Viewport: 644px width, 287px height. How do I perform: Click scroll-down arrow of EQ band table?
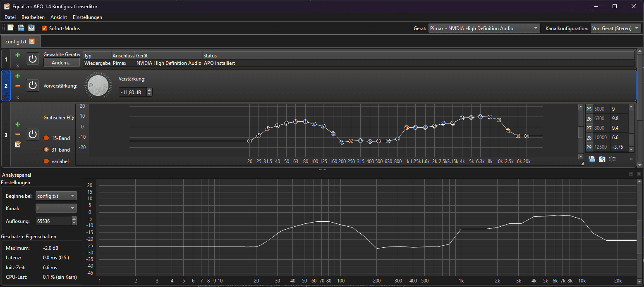coord(631,149)
